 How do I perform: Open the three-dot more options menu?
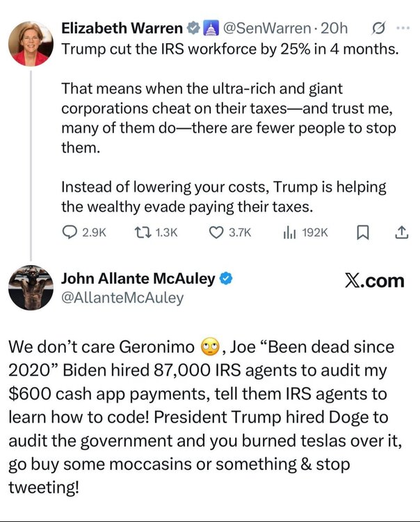403,29
